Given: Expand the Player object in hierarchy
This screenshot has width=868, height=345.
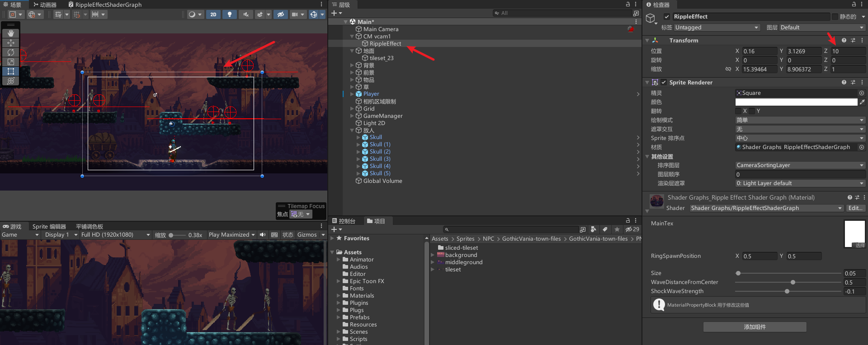Looking at the screenshot, I should (x=352, y=94).
